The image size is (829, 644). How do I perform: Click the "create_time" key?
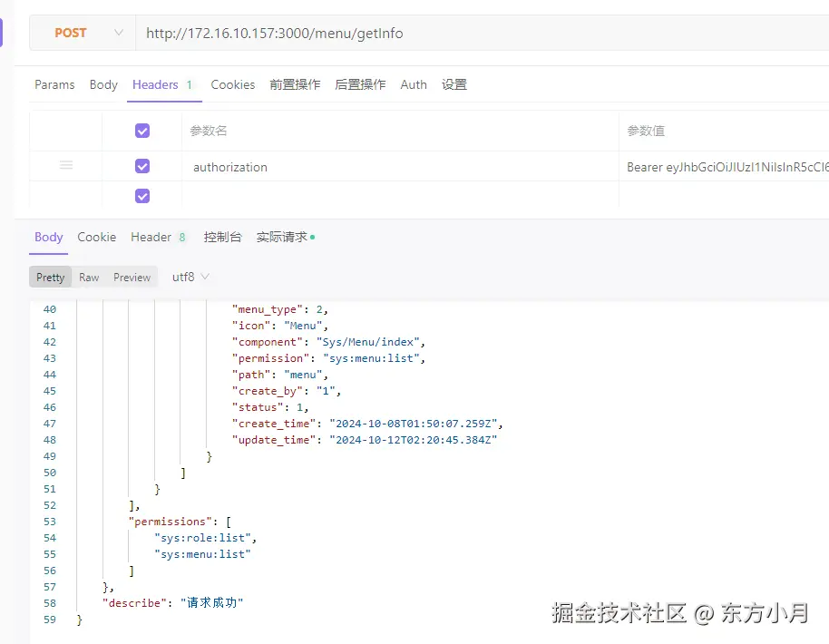click(274, 424)
